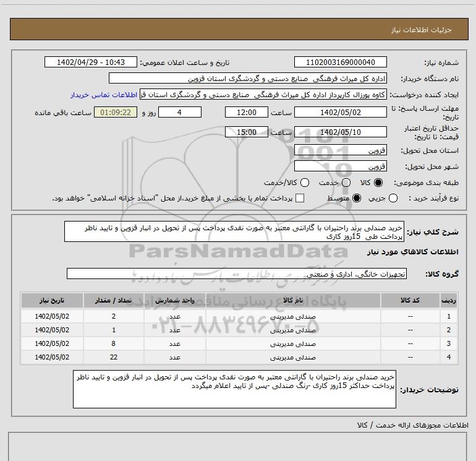
Task: Click the تعداد / مقدار column header
Action: coord(114,300)
